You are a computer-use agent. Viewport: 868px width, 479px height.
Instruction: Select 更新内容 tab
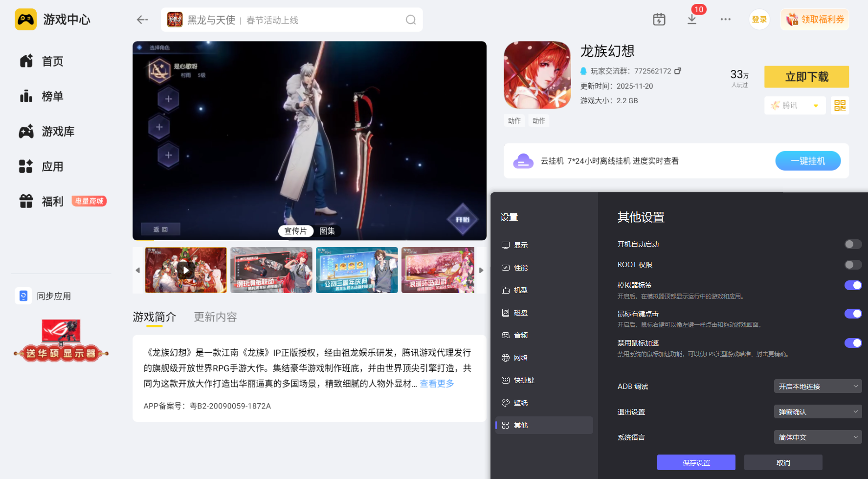[x=215, y=317]
